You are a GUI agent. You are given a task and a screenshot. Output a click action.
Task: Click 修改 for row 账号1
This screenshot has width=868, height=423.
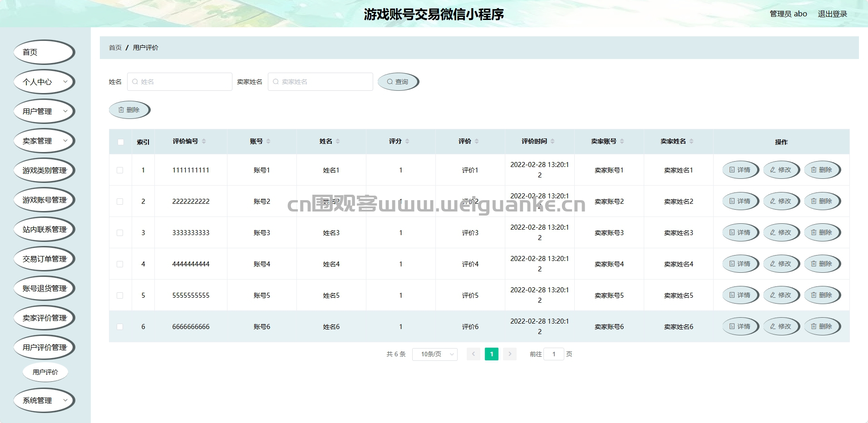pos(781,170)
